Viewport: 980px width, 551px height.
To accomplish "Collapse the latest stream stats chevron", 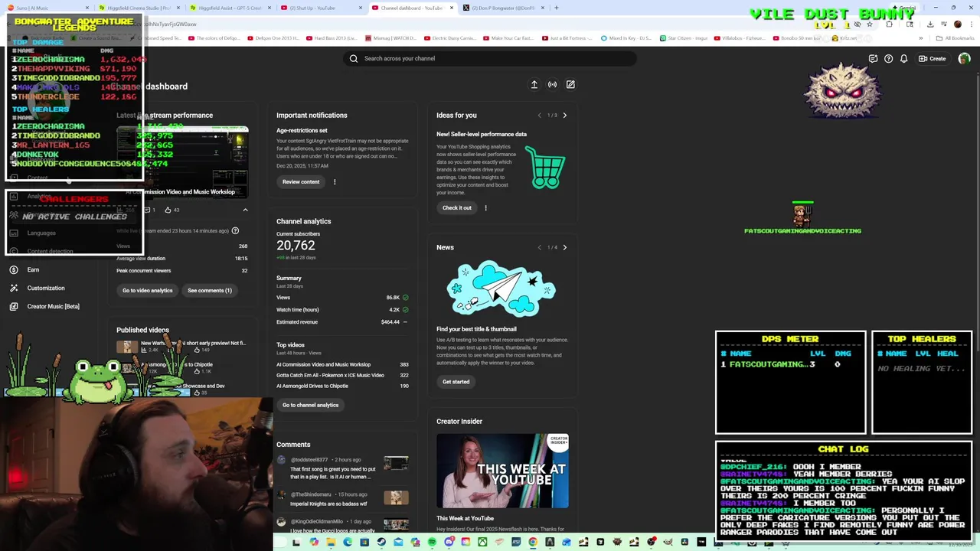I will tap(245, 210).
